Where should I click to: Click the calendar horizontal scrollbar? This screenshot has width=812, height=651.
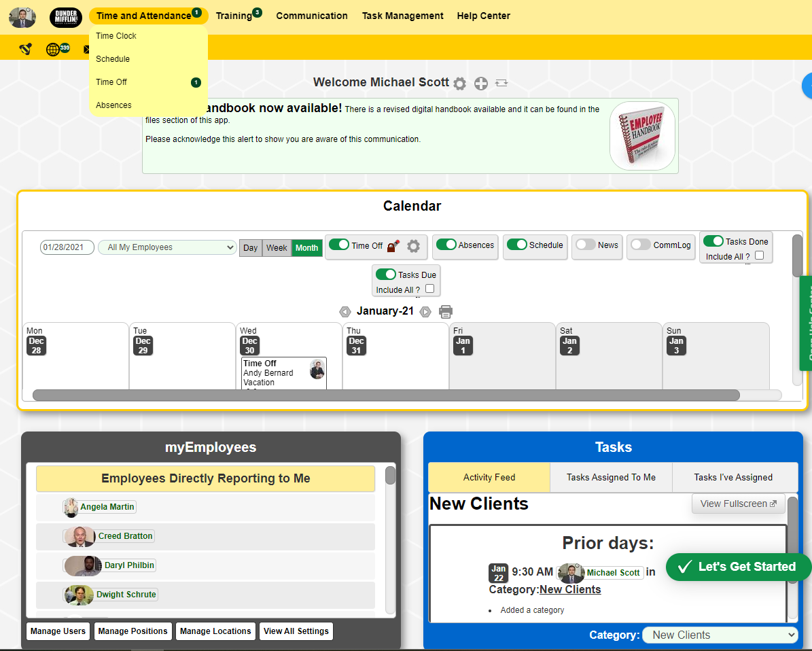(386, 395)
